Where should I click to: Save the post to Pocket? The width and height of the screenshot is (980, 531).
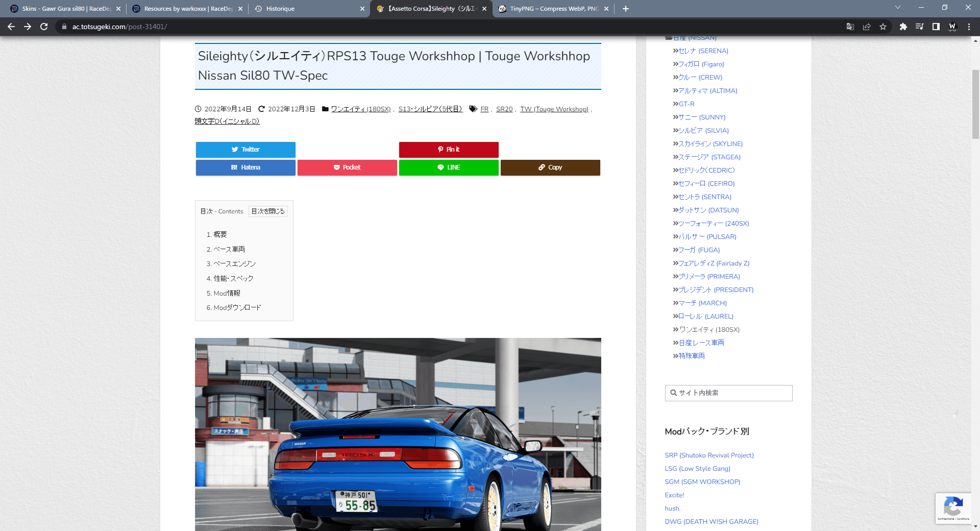point(347,167)
